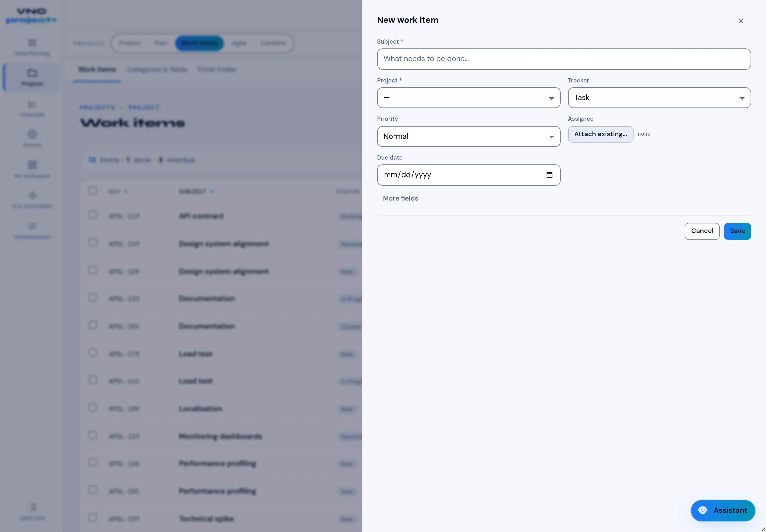766x532 pixels.
Task: Click the Attach existing… assignee button
Action: [x=600, y=134]
